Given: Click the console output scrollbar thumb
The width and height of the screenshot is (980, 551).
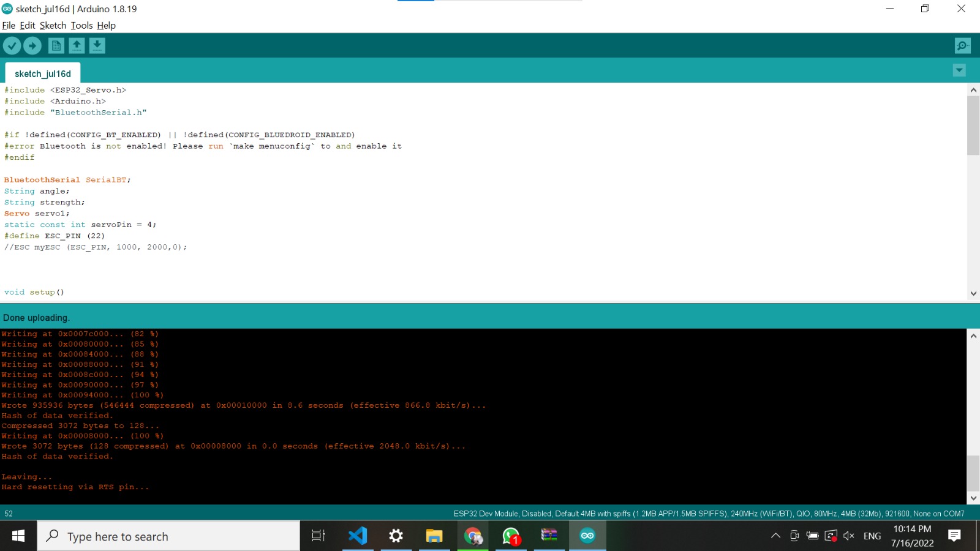Looking at the screenshot, I should (x=973, y=473).
